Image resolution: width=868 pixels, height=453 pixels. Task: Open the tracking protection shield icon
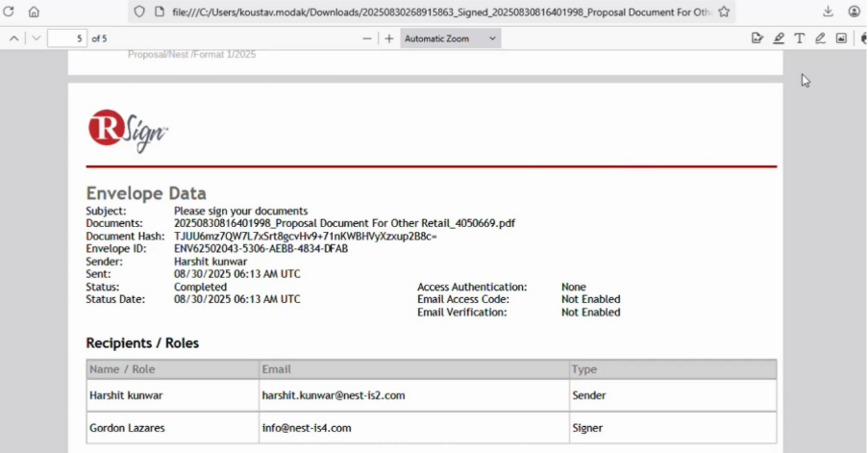coord(139,12)
